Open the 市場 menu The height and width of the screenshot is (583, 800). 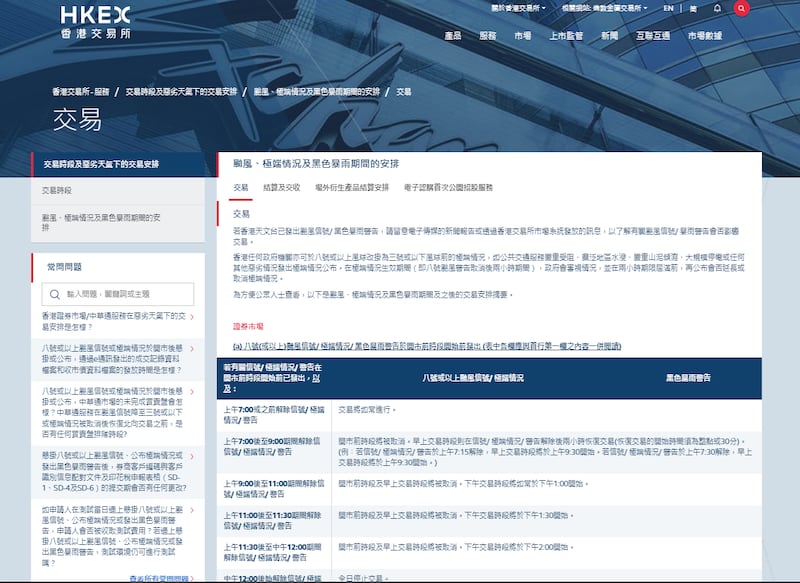[x=522, y=36]
